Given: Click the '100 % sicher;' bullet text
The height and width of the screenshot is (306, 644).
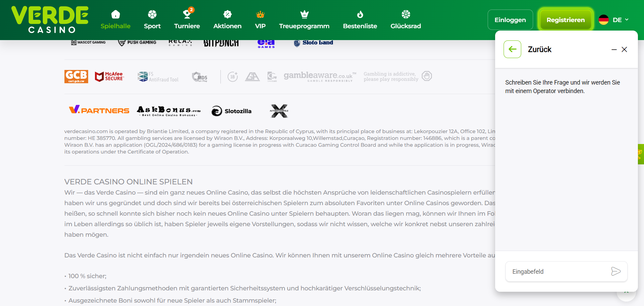Looking at the screenshot, I should coord(87,276).
